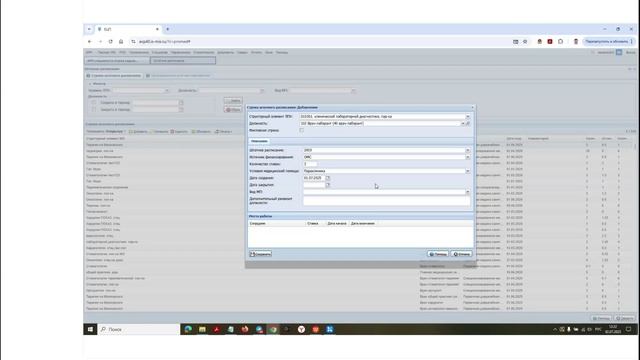Click the Найти button in filter panel
The image size is (640, 360).
point(233,101)
